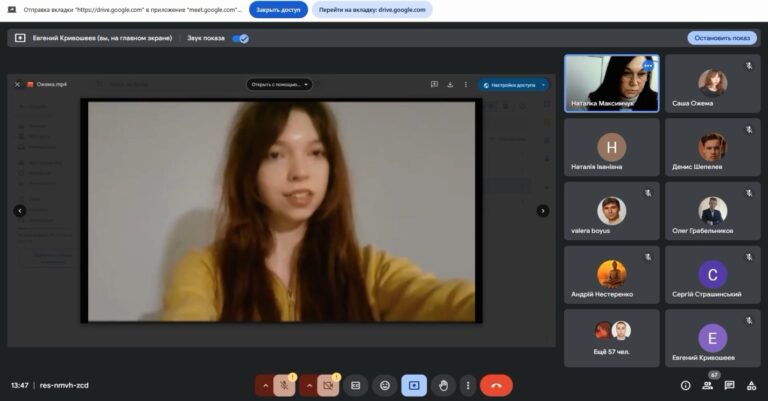Click the Окема.mp4 video preview
The height and width of the screenshot is (401, 768).
pyautogui.click(x=281, y=211)
